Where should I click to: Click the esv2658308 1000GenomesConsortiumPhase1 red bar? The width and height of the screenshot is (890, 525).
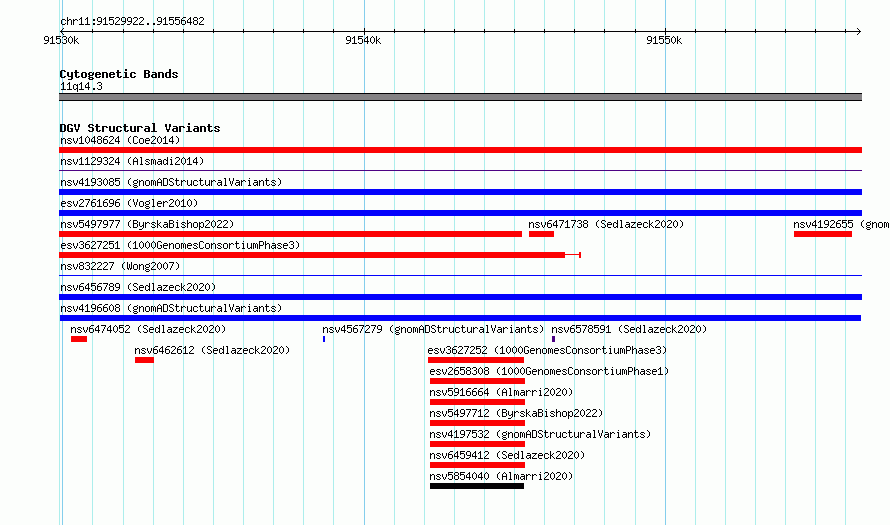477,381
